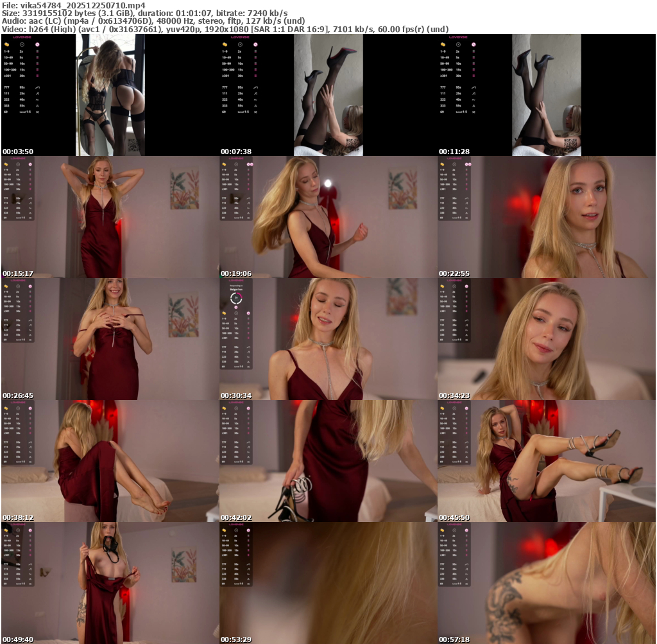Viewport: 657px width, 644px height.
Task: Click the '00:49:40' timestamp label
Action: [x=17, y=640]
